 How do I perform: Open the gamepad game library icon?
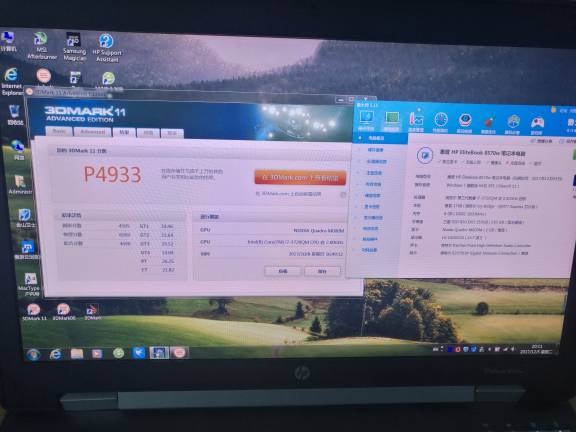click(537, 125)
